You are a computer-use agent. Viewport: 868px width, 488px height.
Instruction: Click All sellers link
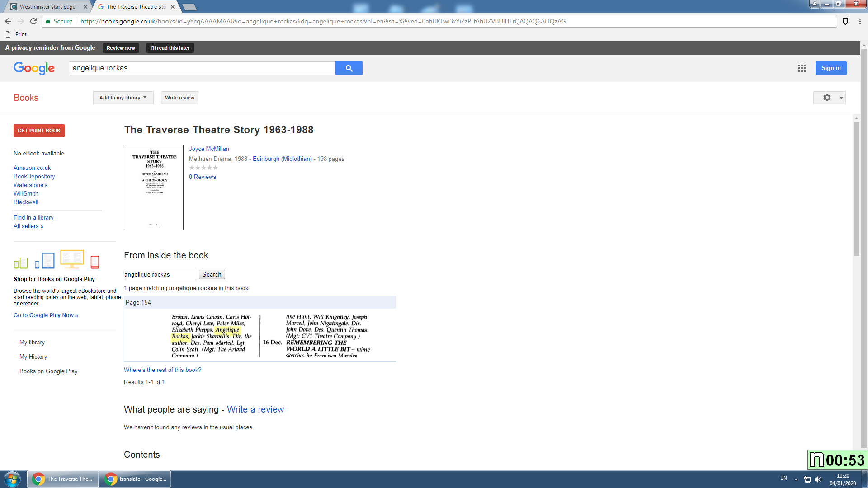point(28,226)
